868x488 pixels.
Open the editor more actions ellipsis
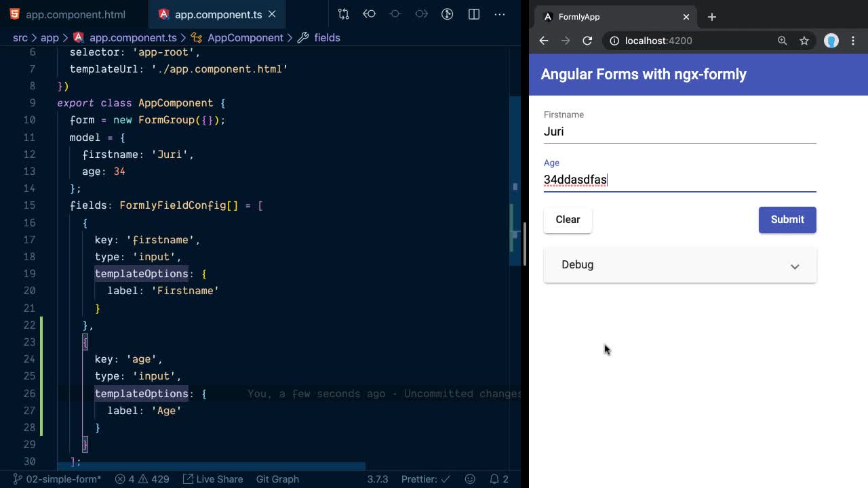pyautogui.click(x=500, y=14)
